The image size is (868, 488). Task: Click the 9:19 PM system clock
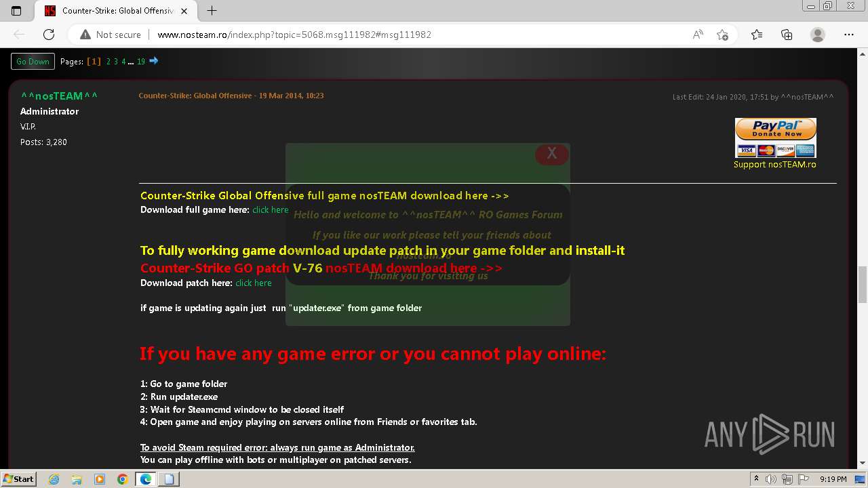tap(833, 479)
